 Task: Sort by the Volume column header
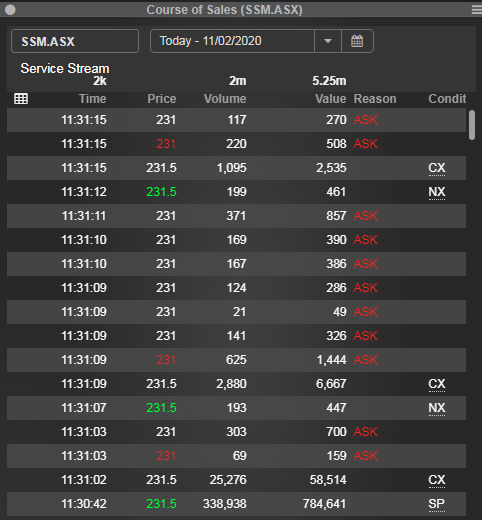tap(225, 99)
